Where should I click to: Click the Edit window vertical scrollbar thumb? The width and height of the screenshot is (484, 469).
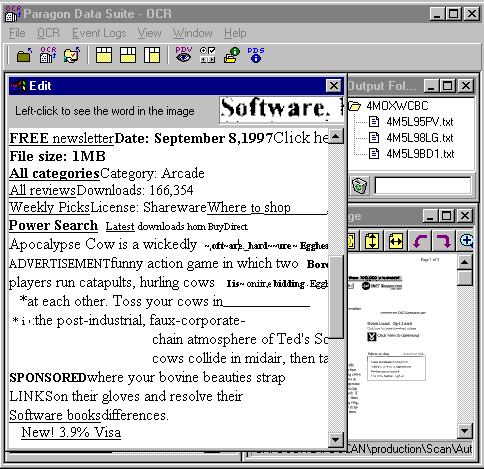[336, 297]
